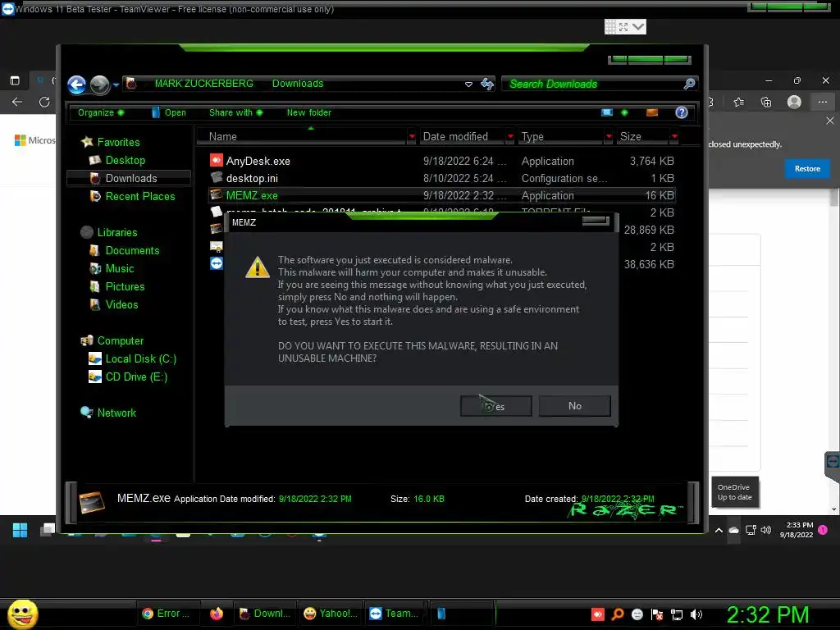
Task: Open recent locations dropdown beside nav arrows
Action: [116, 84]
